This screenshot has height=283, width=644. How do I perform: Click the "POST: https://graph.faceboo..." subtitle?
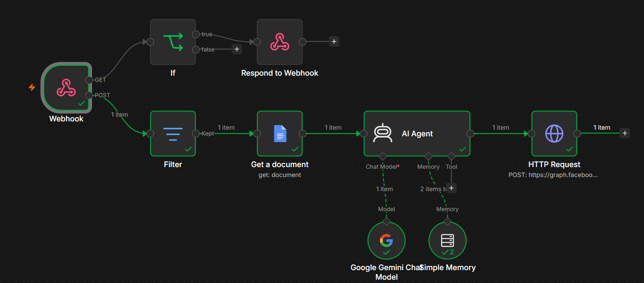click(x=553, y=175)
